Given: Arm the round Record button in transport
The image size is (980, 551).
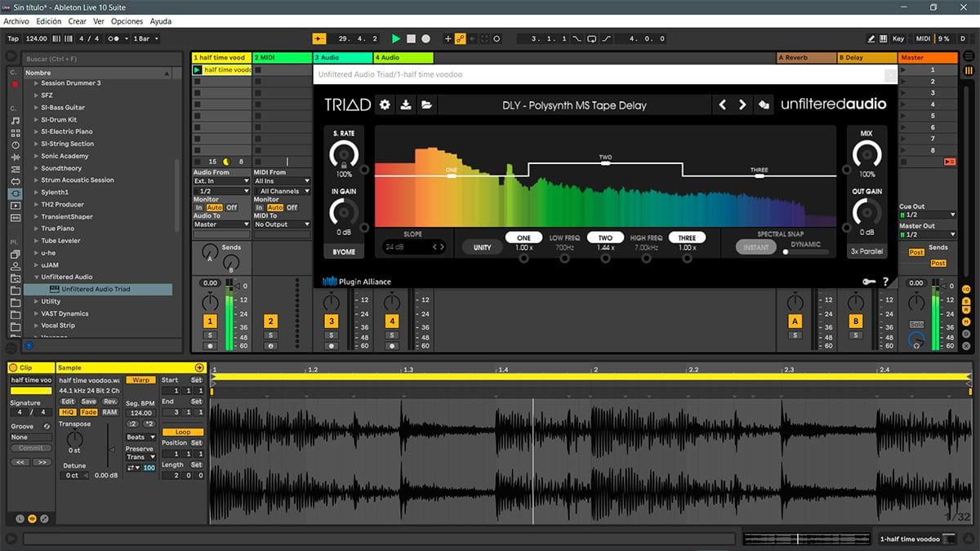Looking at the screenshot, I should [x=425, y=38].
